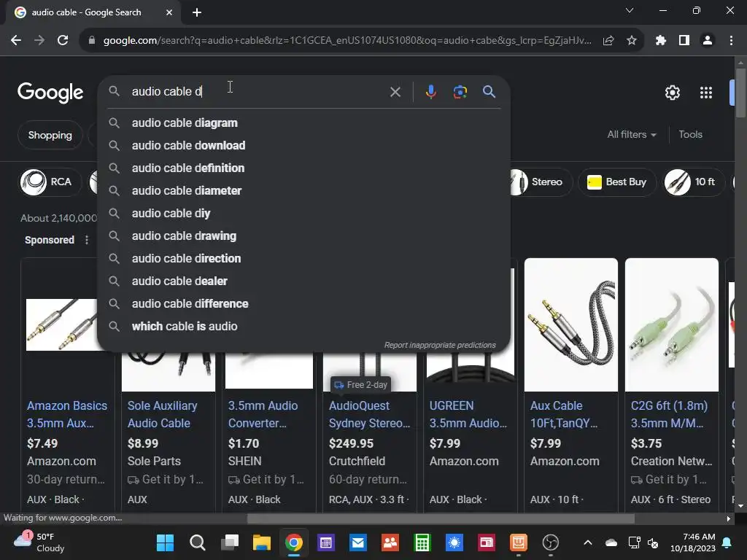View site information lock icon
Screen dimensions: 747x560
pos(92,41)
